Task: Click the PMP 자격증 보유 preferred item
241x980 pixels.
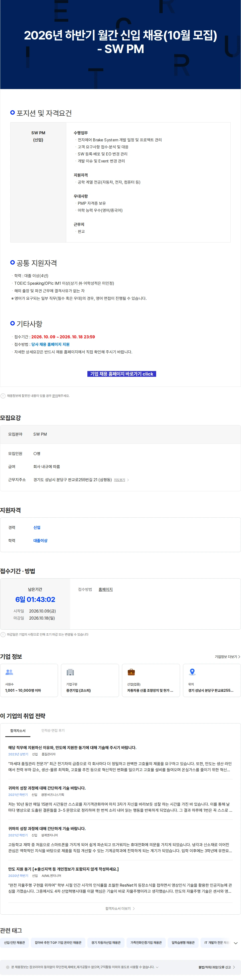Action: [91, 203]
